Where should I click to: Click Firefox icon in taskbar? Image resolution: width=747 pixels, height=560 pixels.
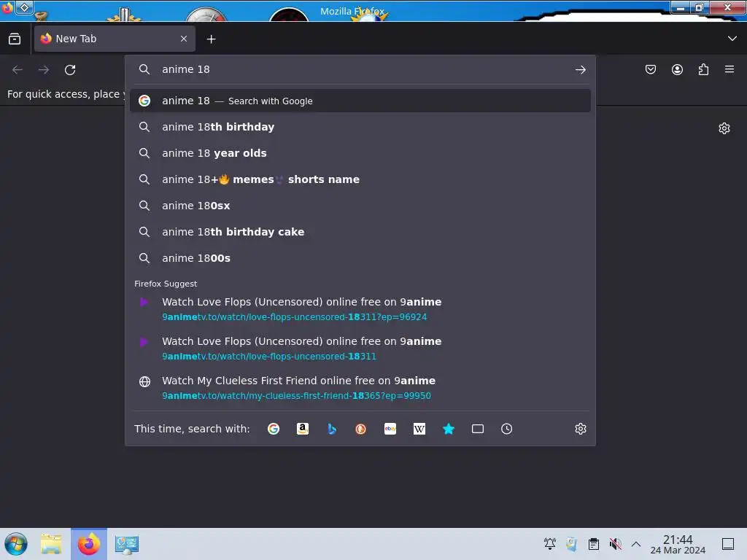(89, 544)
